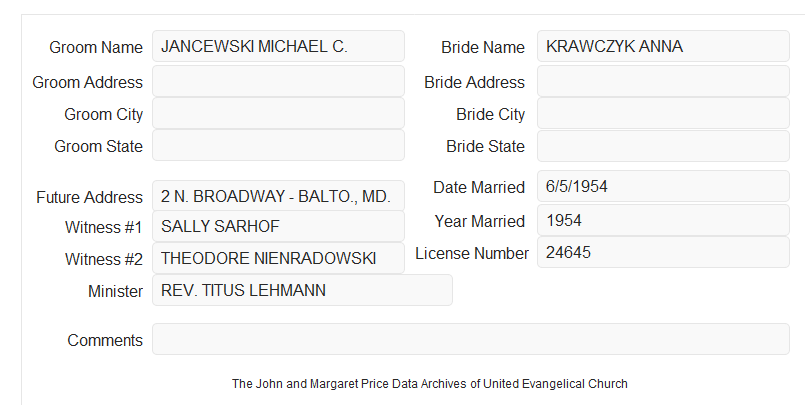Click the Groom Name label

[x=96, y=47]
